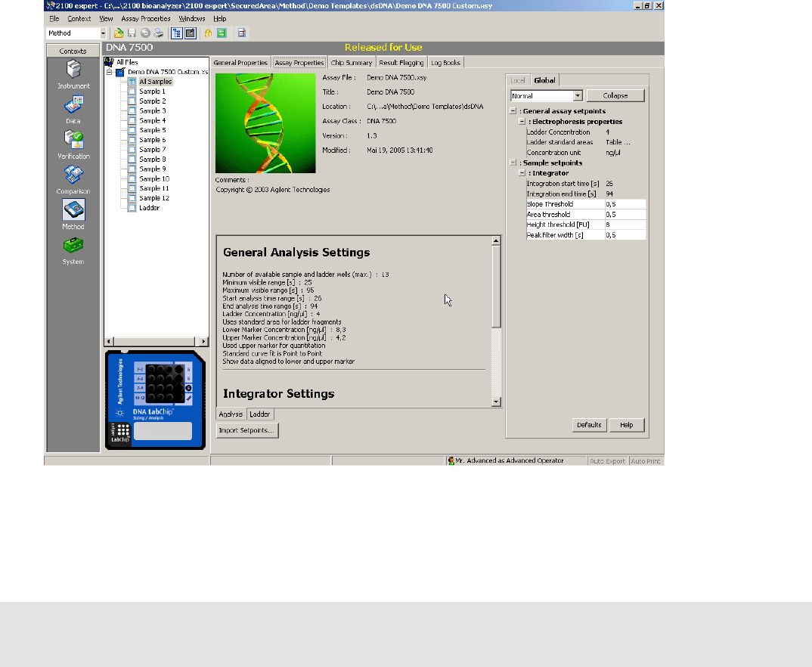
Task: Click analysis settings scrollbar down arrow
Action: (496, 402)
